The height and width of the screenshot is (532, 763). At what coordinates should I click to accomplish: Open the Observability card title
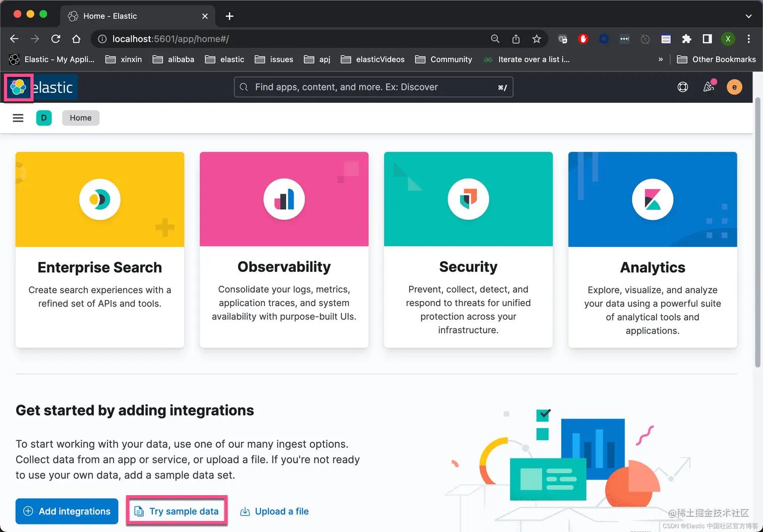click(x=284, y=267)
